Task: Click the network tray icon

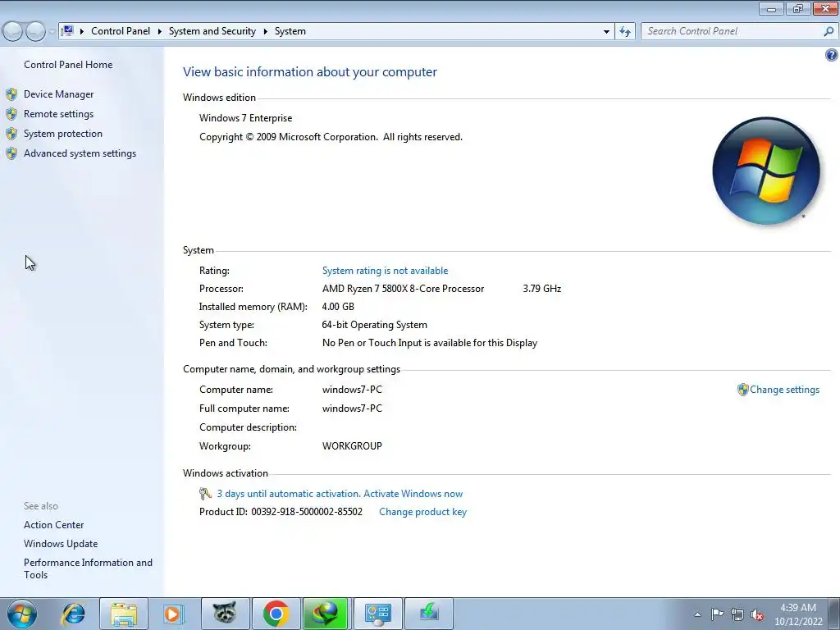Action: (x=737, y=614)
